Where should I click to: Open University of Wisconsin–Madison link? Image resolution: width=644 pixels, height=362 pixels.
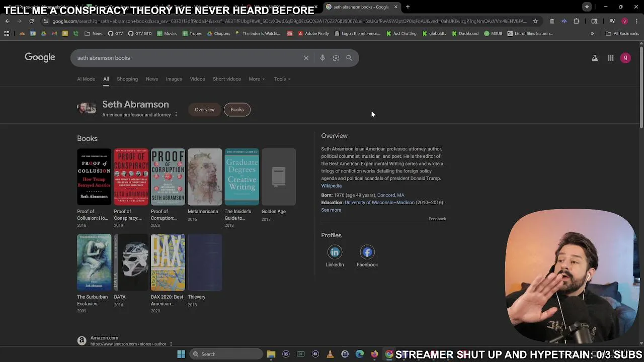pyautogui.click(x=379, y=203)
